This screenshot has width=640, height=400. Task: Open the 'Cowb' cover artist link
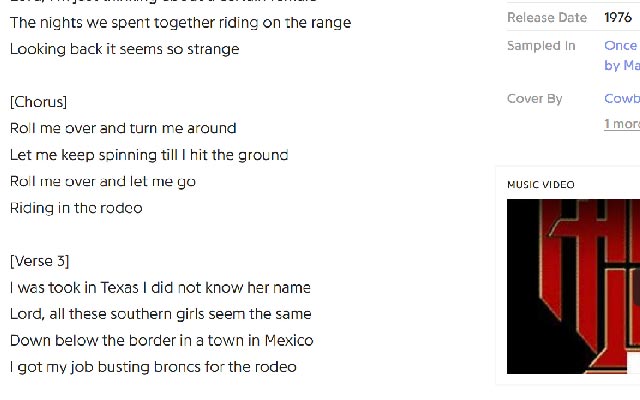(622, 98)
